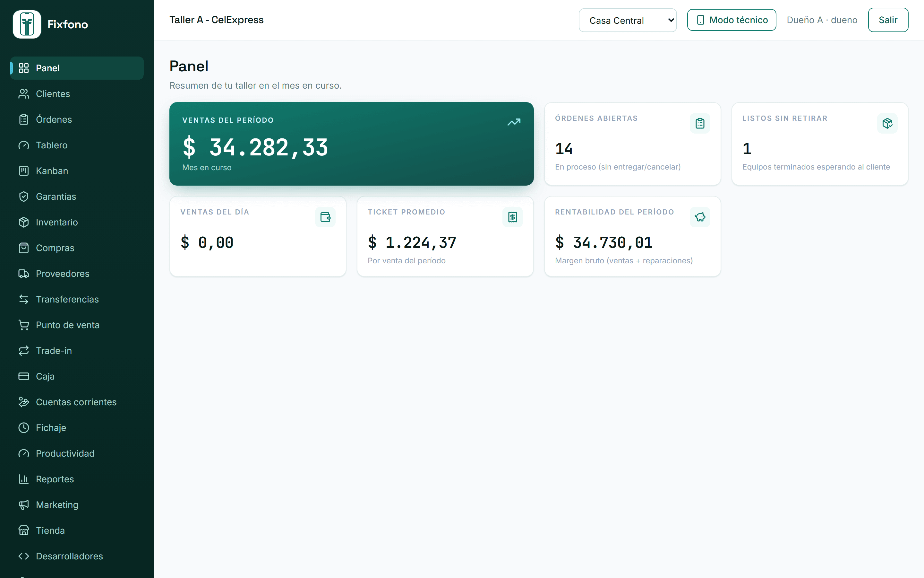Click the trending-up icon in Ventas del período
924x578 pixels.
pos(514,122)
